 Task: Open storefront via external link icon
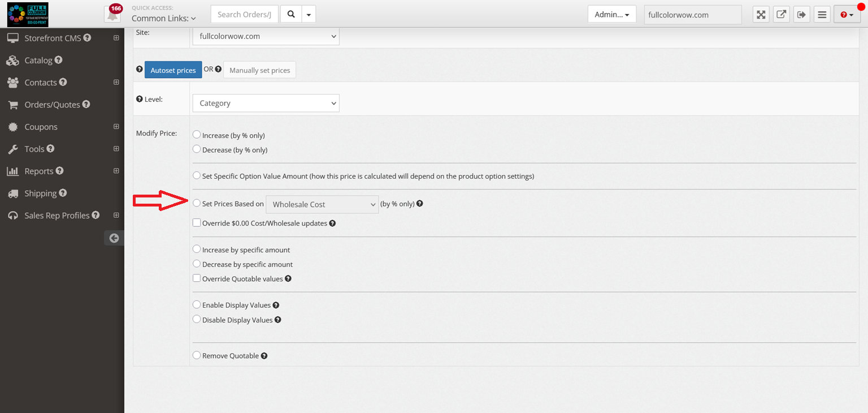pyautogui.click(x=781, y=15)
